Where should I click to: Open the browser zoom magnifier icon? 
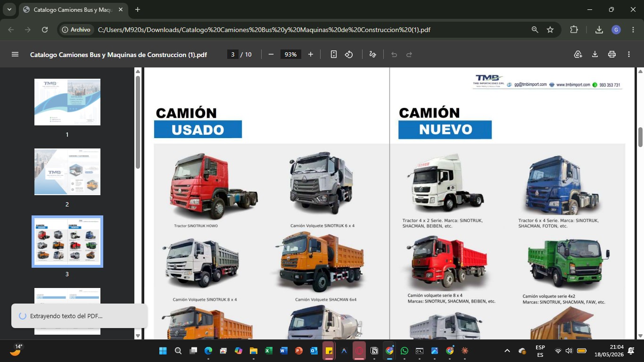[x=535, y=30]
